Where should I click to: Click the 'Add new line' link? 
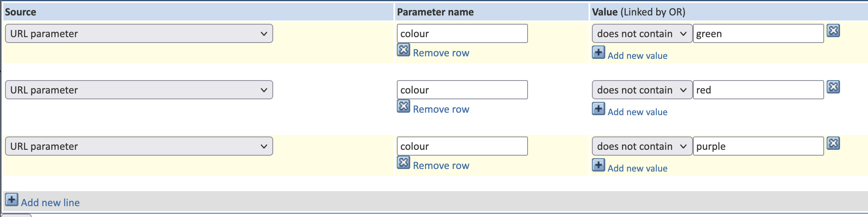coord(50,202)
